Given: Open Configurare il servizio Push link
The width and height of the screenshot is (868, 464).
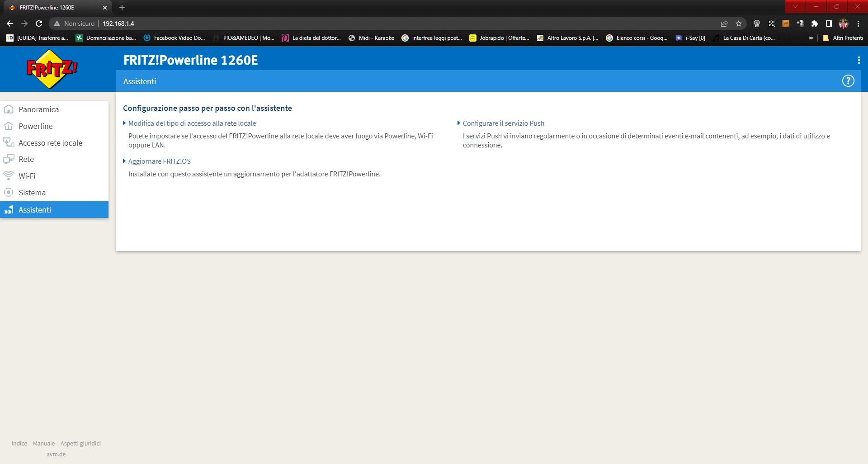Looking at the screenshot, I should pyautogui.click(x=504, y=123).
